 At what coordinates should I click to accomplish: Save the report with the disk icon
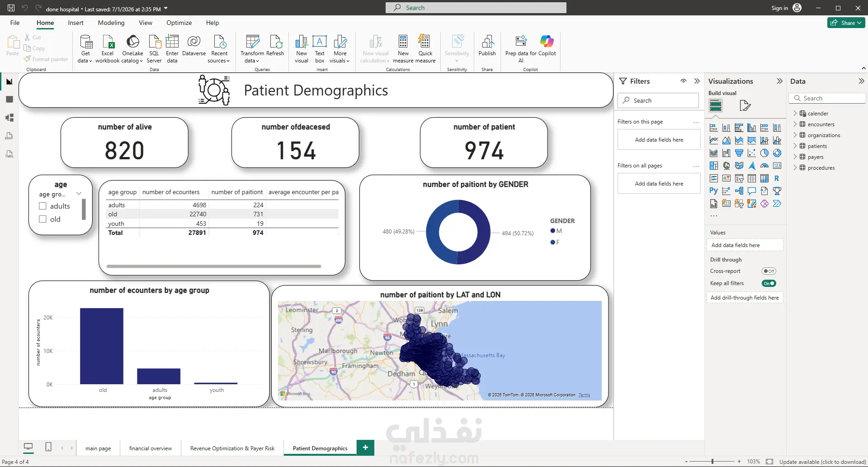click(x=11, y=8)
